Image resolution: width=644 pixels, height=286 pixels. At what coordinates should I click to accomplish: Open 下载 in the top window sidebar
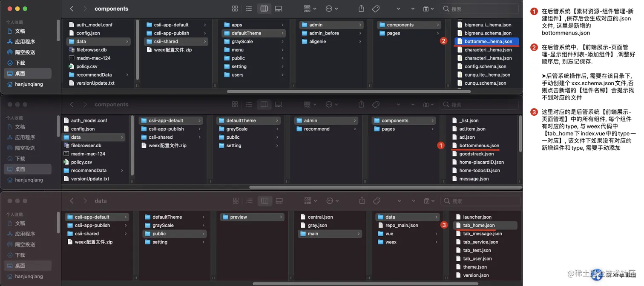coord(20,63)
